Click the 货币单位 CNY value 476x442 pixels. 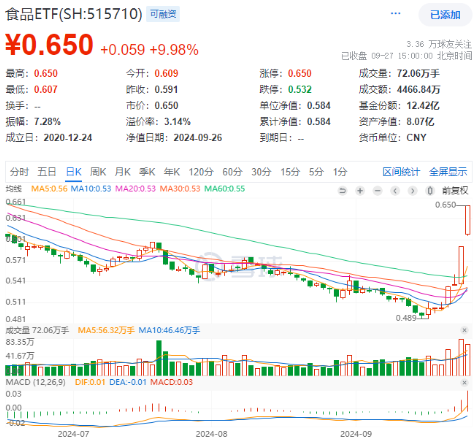[416, 138]
